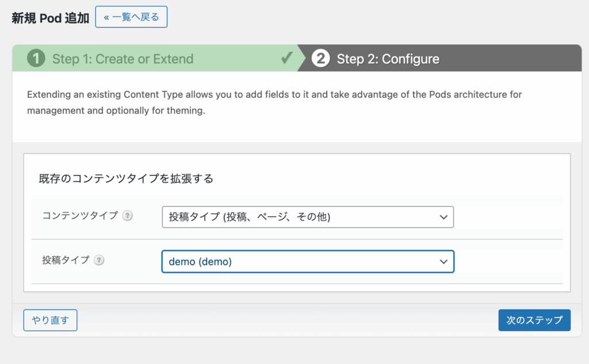
Task: Click the arrow divider between Step 1 and Step 2
Action: click(301, 58)
